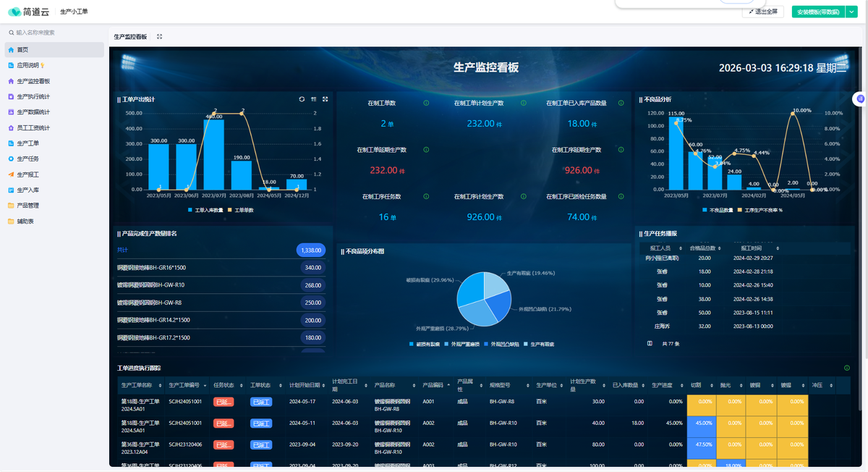This screenshot has height=472, width=868.
Task: Click 安装模板(带数据) button
Action: [817, 12]
